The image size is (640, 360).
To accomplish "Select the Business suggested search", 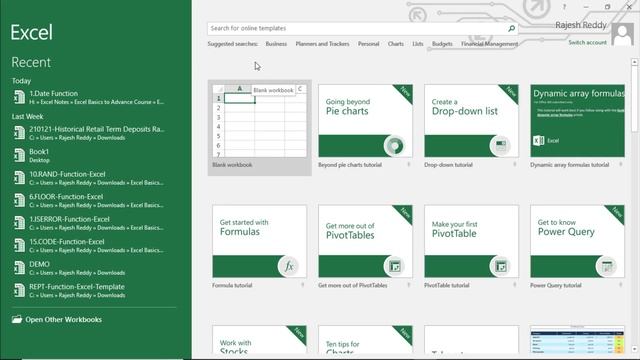I will click(276, 44).
